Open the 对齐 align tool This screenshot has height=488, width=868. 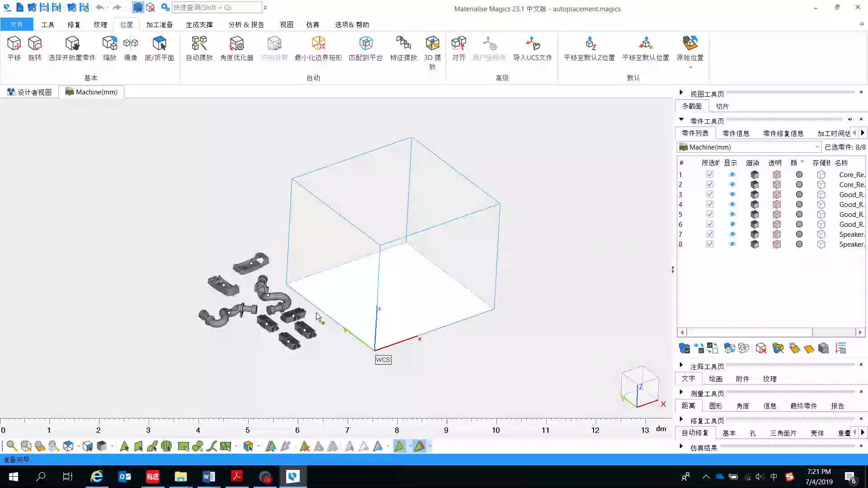(x=458, y=48)
